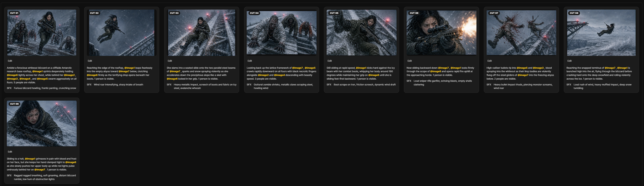Open @image1 reference in CUT 06 description
This screenshot has height=186, width=644.
(456, 68)
